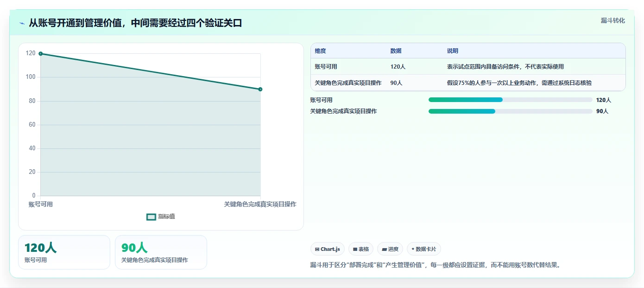Select the 表格 tag
This screenshot has width=644, height=288.
(360, 249)
